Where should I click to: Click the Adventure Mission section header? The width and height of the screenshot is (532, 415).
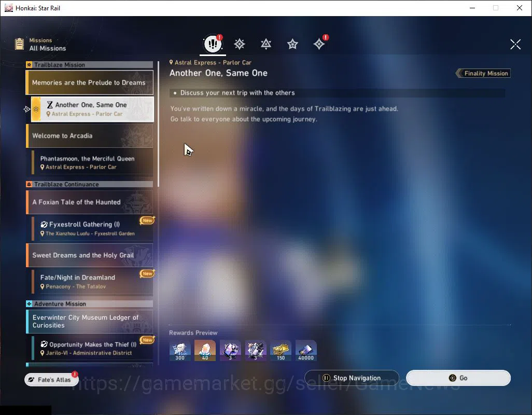point(90,303)
